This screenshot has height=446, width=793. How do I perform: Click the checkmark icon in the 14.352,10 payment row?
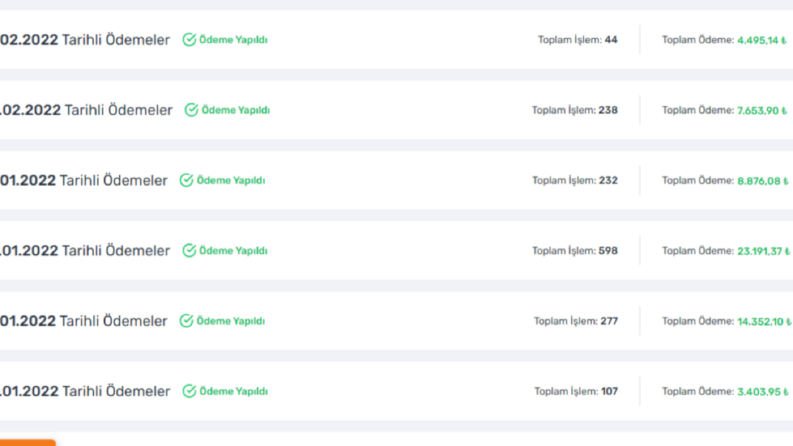pos(187,321)
